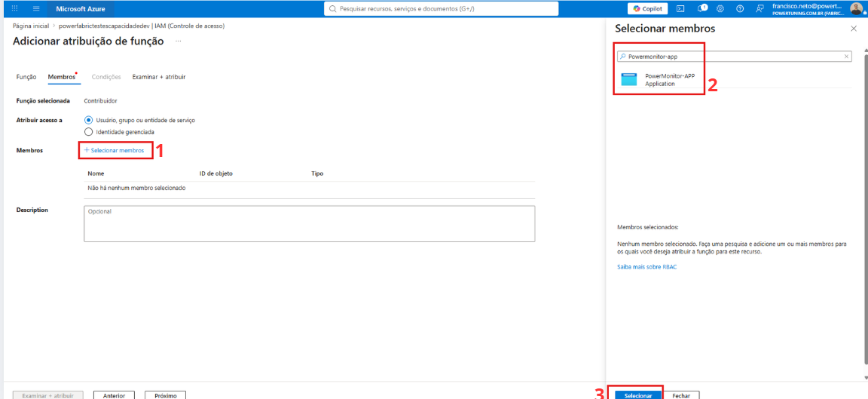This screenshot has width=868, height=399.
Task: Open Saiba mais sobre RBAC link
Action: [646, 266]
